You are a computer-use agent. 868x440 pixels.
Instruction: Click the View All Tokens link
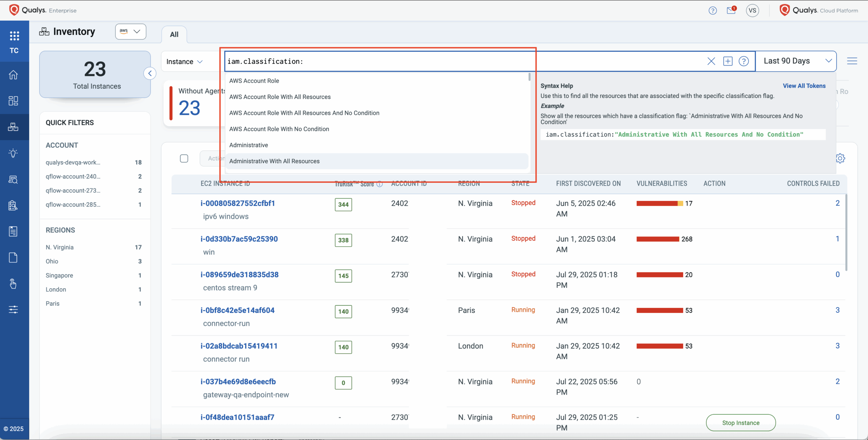(804, 86)
